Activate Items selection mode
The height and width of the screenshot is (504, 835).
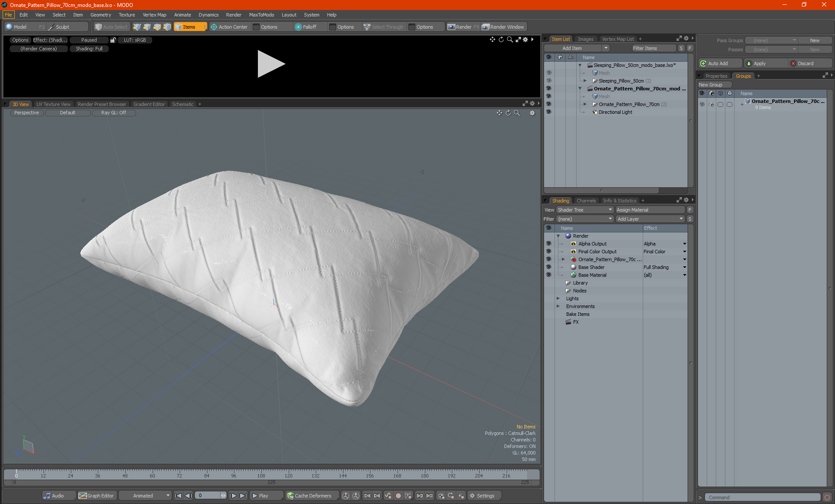(x=190, y=27)
